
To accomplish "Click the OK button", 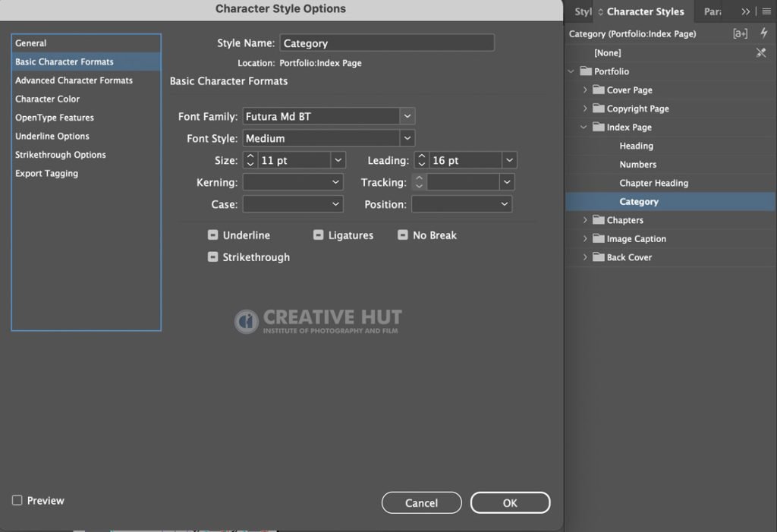I will tap(510, 502).
